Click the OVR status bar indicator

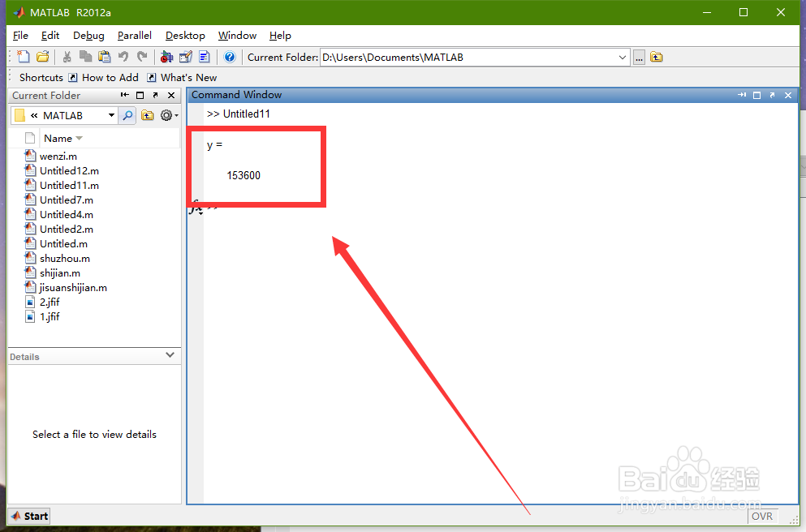tap(762, 516)
